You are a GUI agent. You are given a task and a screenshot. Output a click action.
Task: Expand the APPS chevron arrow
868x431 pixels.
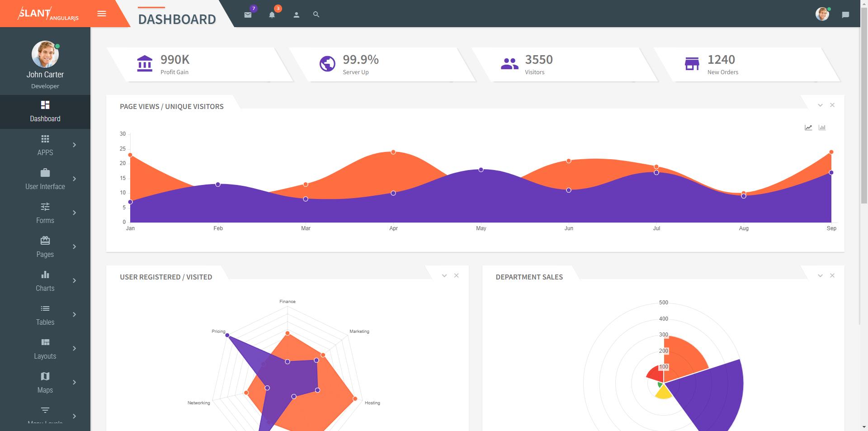pyautogui.click(x=75, y=145)
